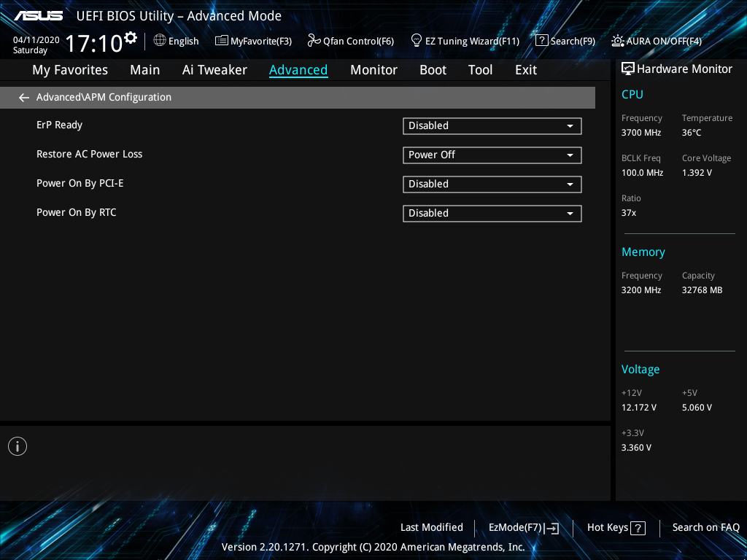Click Last Modified button

[x=432, y=528]
